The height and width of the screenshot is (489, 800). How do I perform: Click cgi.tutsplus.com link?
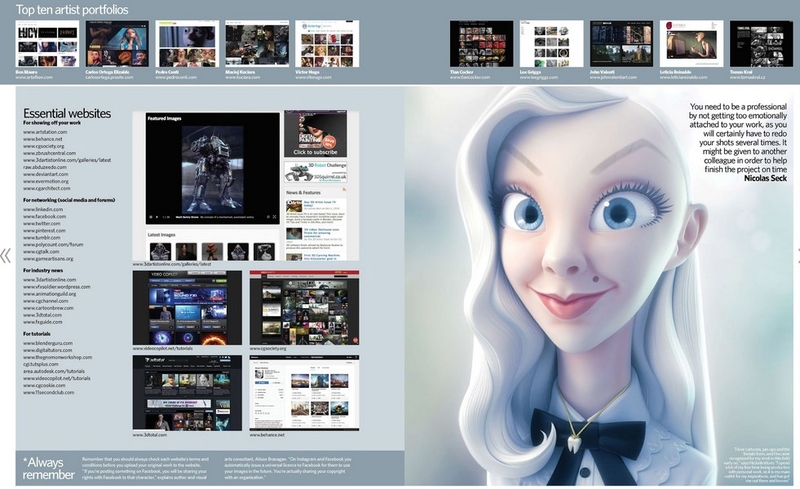[40, 364]
